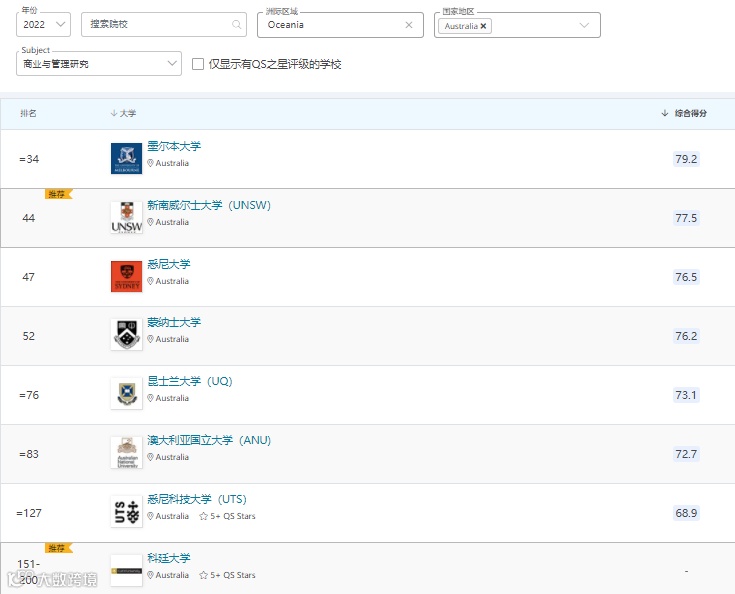Sort by 大学 column header
This screenshot has height=594, width=735.
pos(123,113)
